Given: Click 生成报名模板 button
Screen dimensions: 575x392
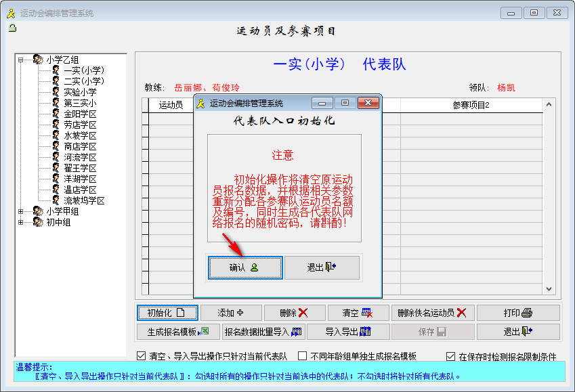Looking at the screenshot, I should [x=177, y=332].
